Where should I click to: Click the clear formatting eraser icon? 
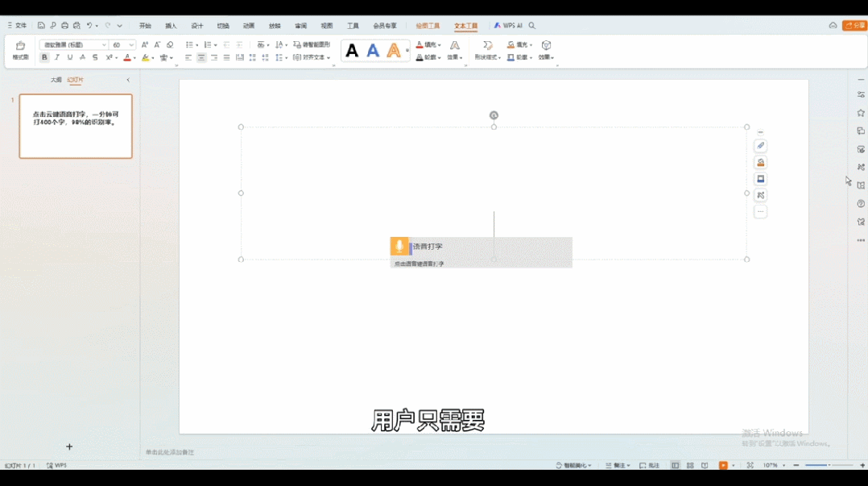(x=170, y=45)
